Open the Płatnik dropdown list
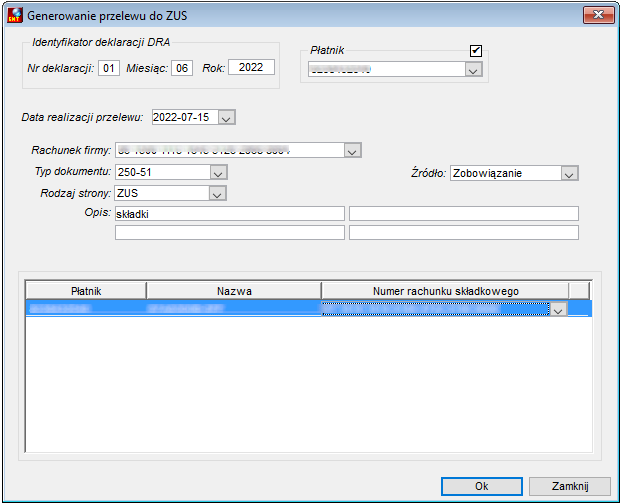Screen dimensions: 621x503 (472, 70)
